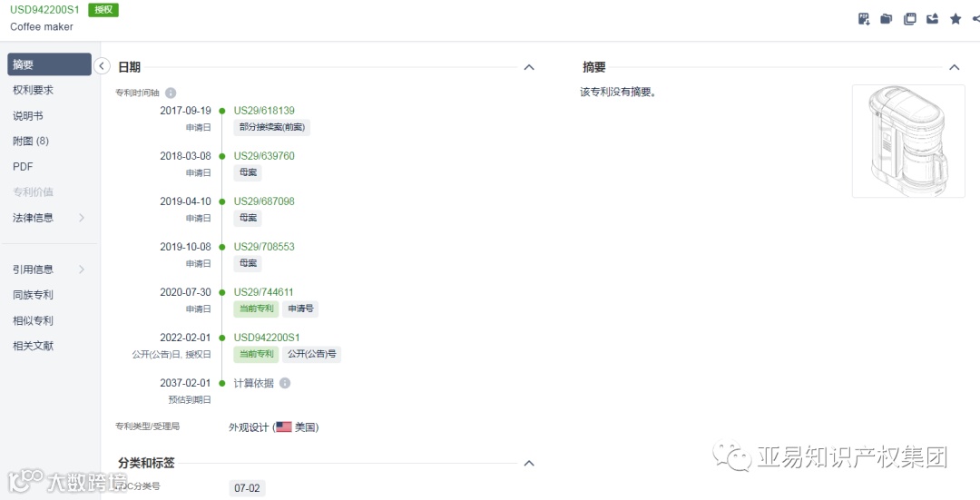Click the folders icon in the top toolbar
Viewport: 980px width, 500px height.
click(x=887, y=19)
